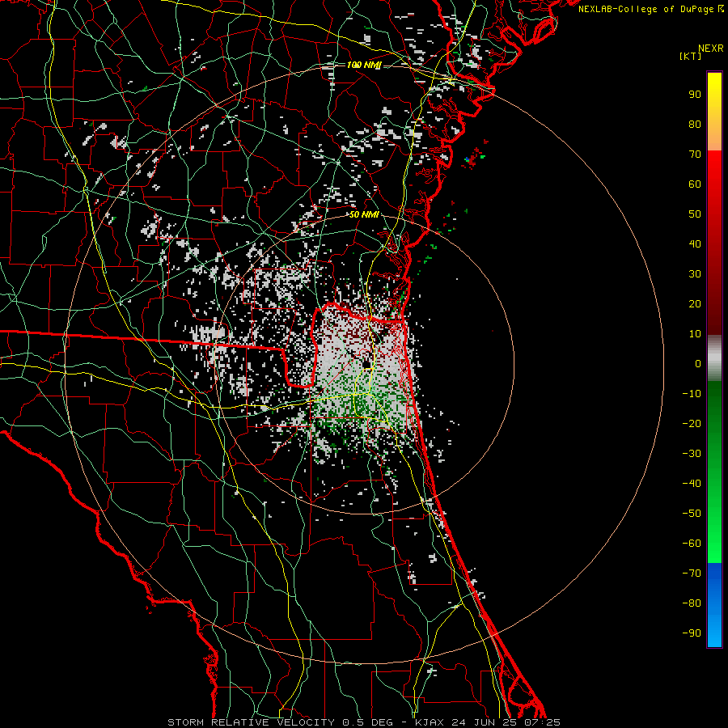This screenshot has width=728, height=728.
Task: Click the 50 value on the velocity scale
Action: point(695,214)
